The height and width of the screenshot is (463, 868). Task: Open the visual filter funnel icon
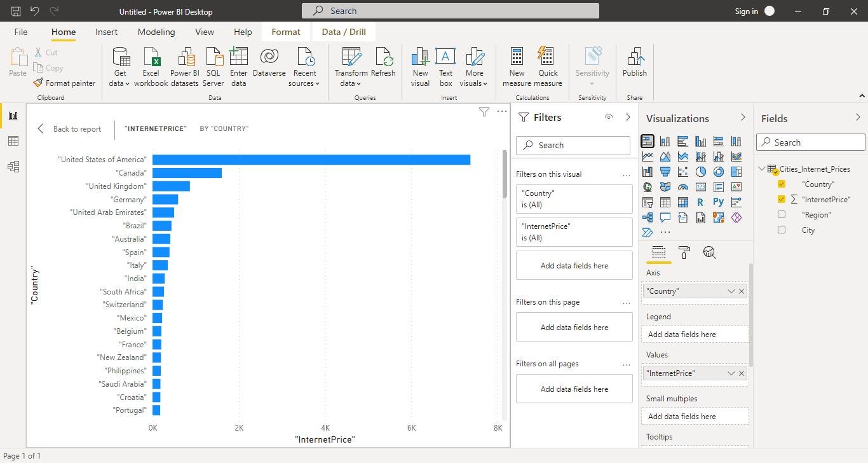(484, 112)
